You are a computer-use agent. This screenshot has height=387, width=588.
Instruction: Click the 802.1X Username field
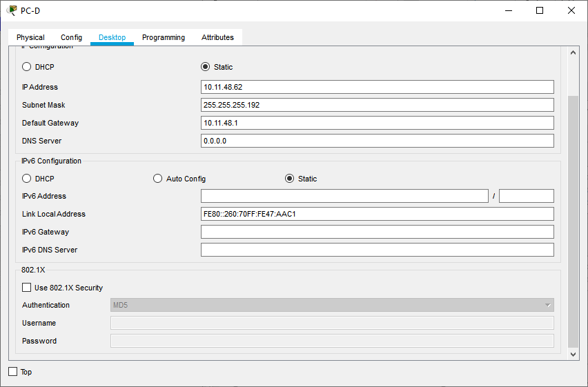pyautogui.click(x=332, y=323)
